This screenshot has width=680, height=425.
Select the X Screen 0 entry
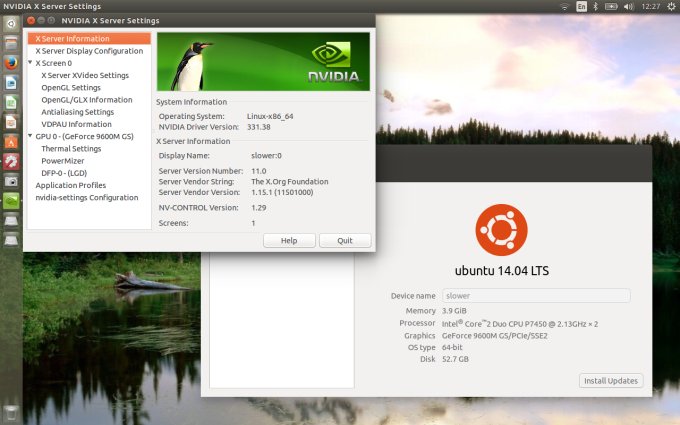[x=54, y=63]
